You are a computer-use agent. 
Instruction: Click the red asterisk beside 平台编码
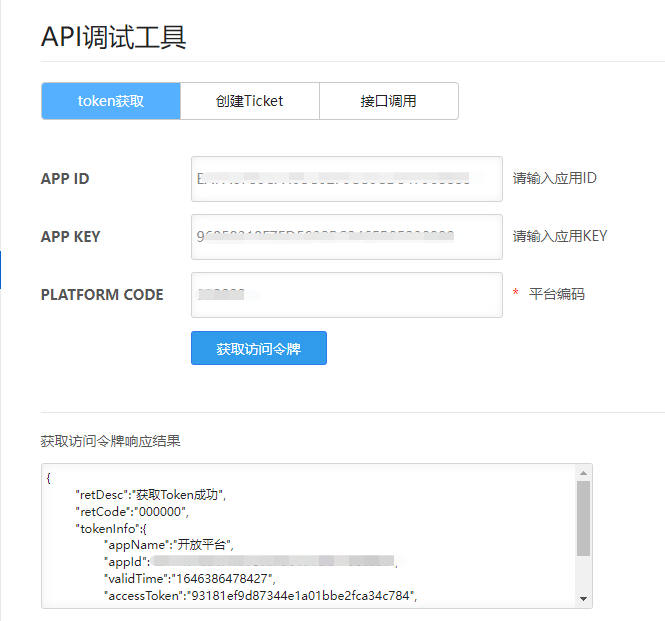[x=516, y=294]
